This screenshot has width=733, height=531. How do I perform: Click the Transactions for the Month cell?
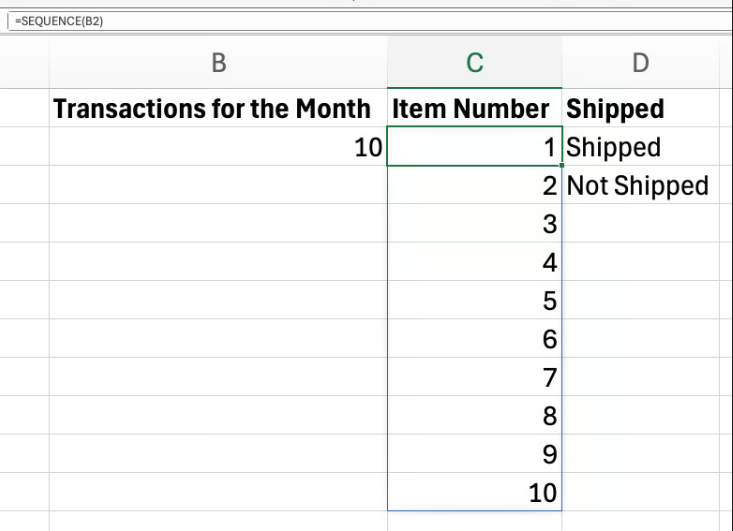212,108
